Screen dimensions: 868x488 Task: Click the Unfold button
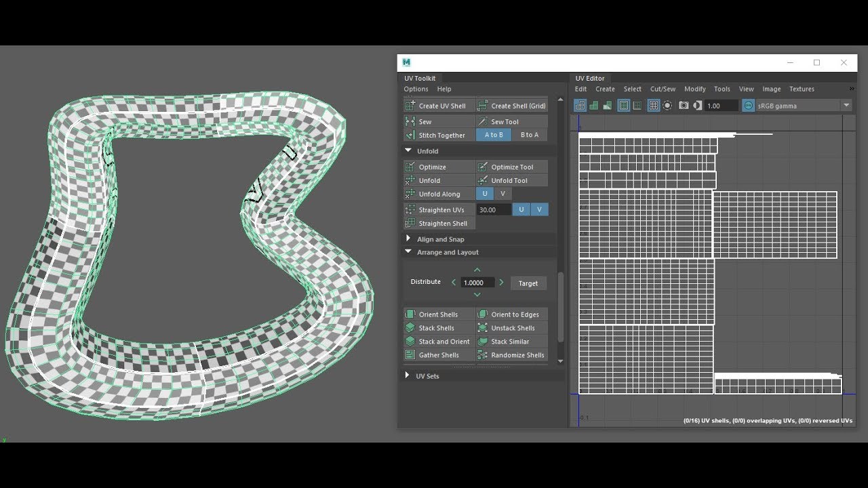439,180
